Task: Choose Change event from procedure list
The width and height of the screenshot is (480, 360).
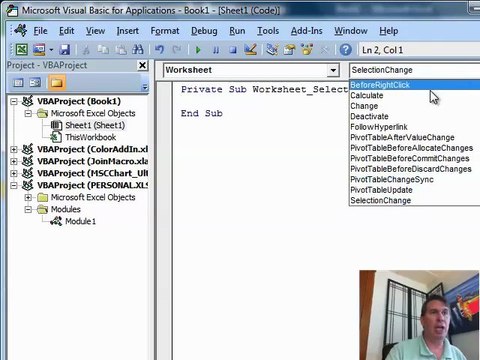Action: tap(414, 106)
